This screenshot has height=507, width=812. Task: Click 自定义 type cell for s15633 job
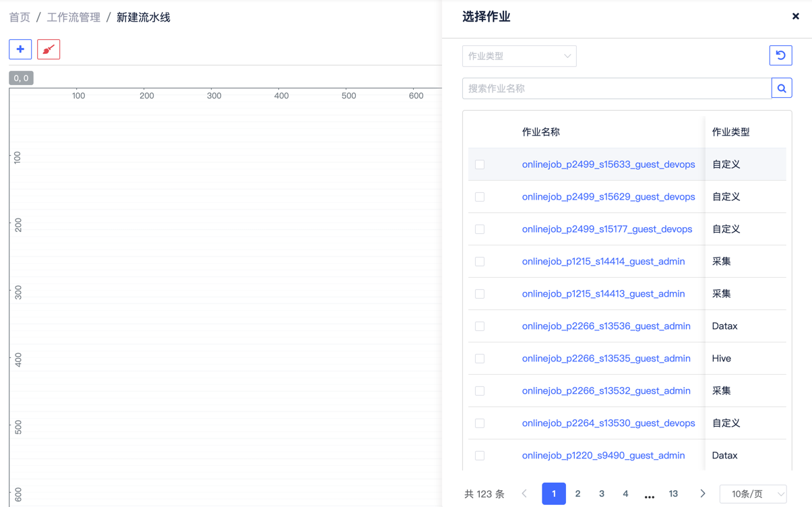point(726,165)
